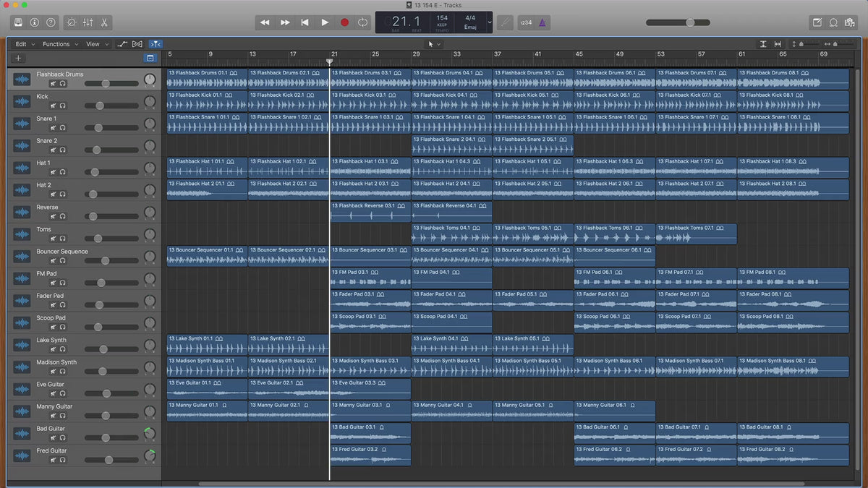The height and width of the screenshot is (488, 868).
Task: Expand the LCD display mode dropdown
Action: coord(490,22)
